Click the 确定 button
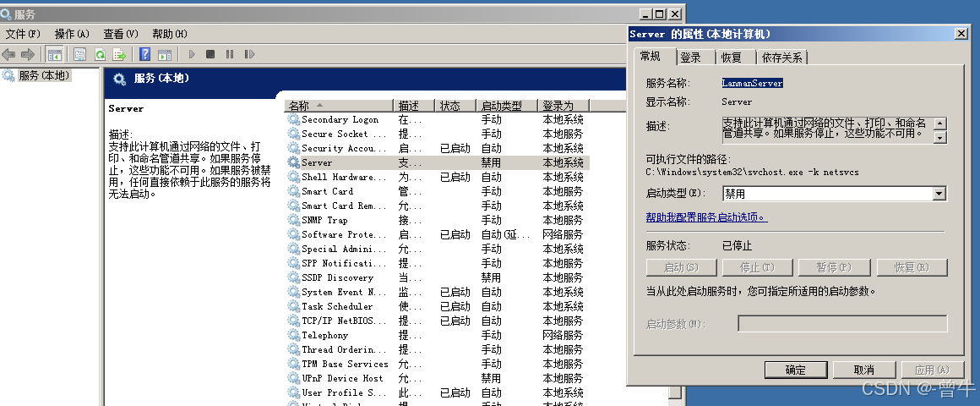980x406 pixels. point(796,370)
